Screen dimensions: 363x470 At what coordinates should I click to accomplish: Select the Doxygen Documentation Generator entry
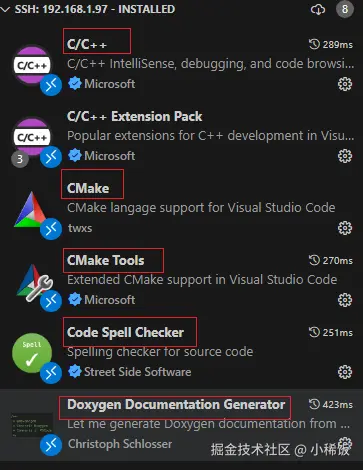tap(181, 425)
